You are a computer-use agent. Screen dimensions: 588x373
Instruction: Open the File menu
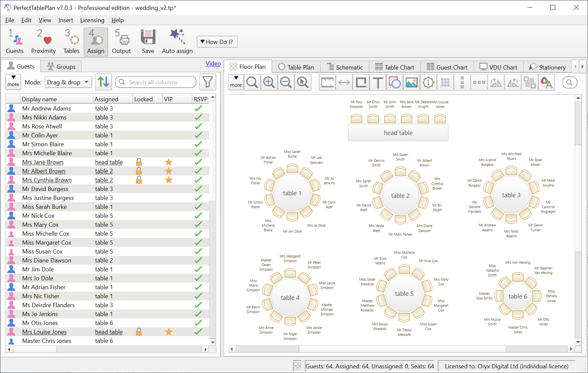coord(10,20)
